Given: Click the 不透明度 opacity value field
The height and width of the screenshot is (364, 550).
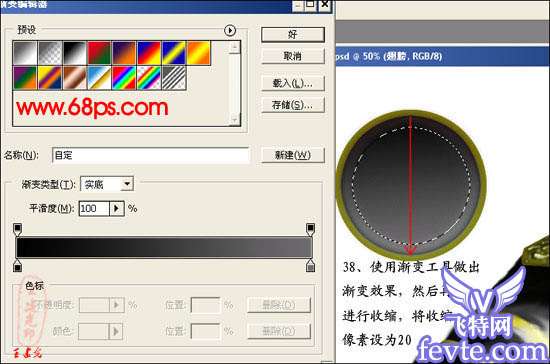Looking at the screenshot, I should click(94, 305).
